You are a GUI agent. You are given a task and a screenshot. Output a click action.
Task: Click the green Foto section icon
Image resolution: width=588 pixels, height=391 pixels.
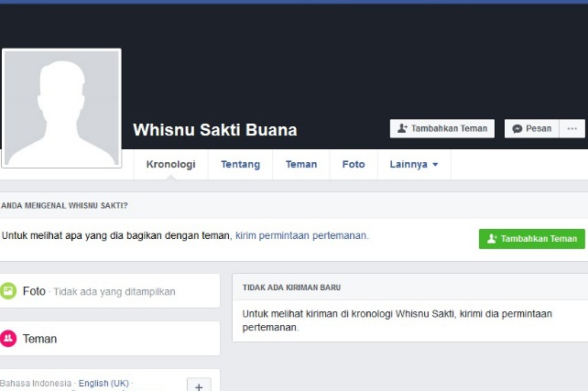pyautogui.click(x=8, y=291)
